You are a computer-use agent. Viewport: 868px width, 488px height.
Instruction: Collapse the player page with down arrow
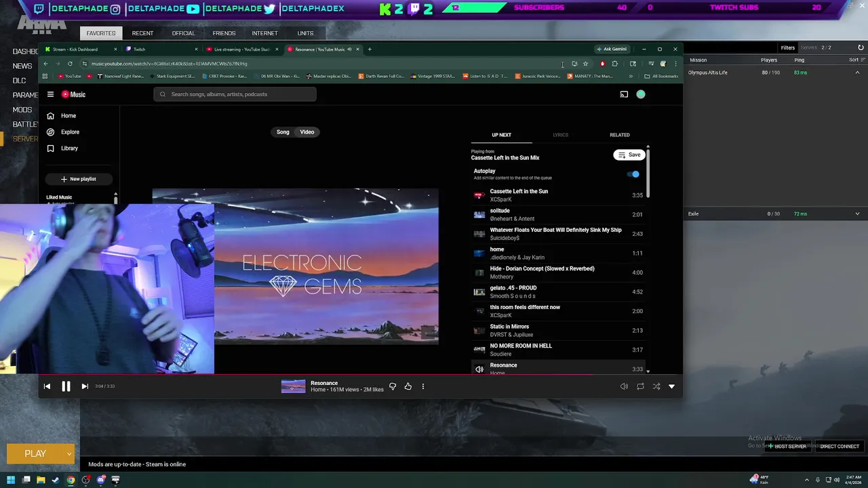point(671,386)
